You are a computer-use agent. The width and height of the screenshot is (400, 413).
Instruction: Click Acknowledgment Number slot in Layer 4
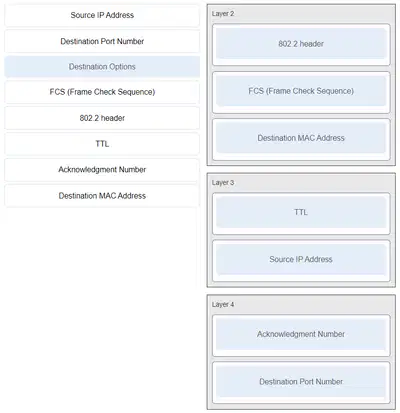click(x=301, y=335)
